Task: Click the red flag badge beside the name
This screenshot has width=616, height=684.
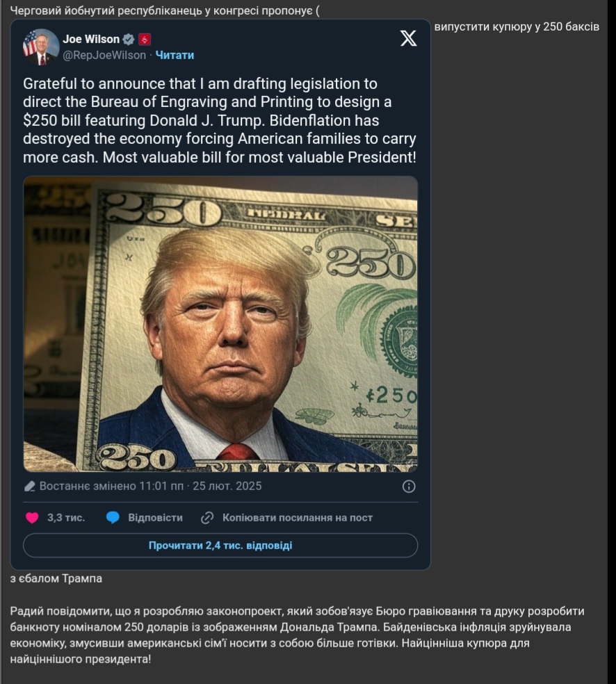Action: [x=145, y=39]
